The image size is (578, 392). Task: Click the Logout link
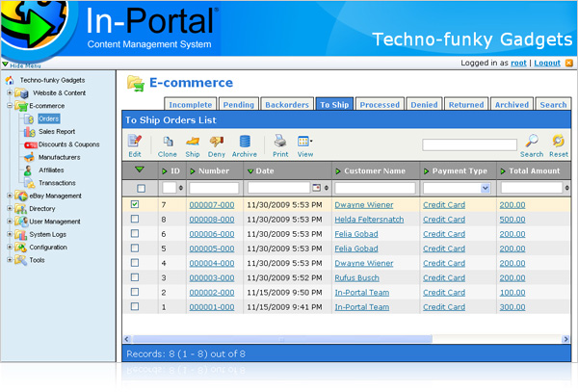tap(547, 63)
